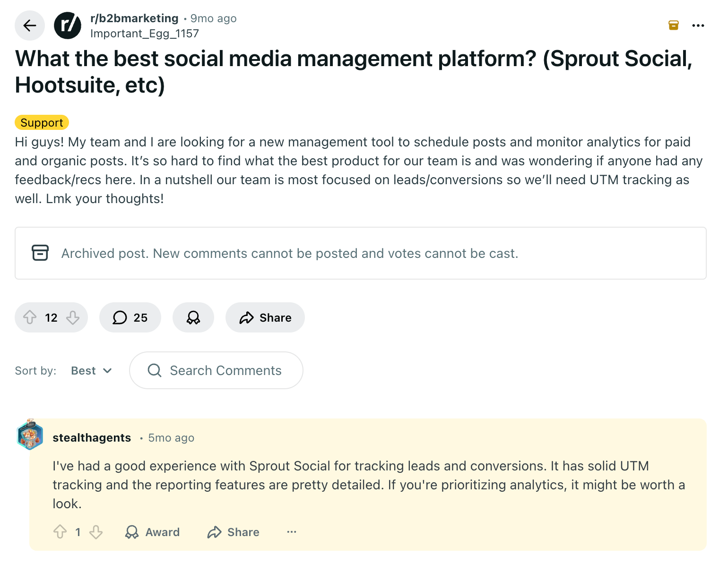Select the Support flair tag
This screenshot has width=728, height=563.
42,122
